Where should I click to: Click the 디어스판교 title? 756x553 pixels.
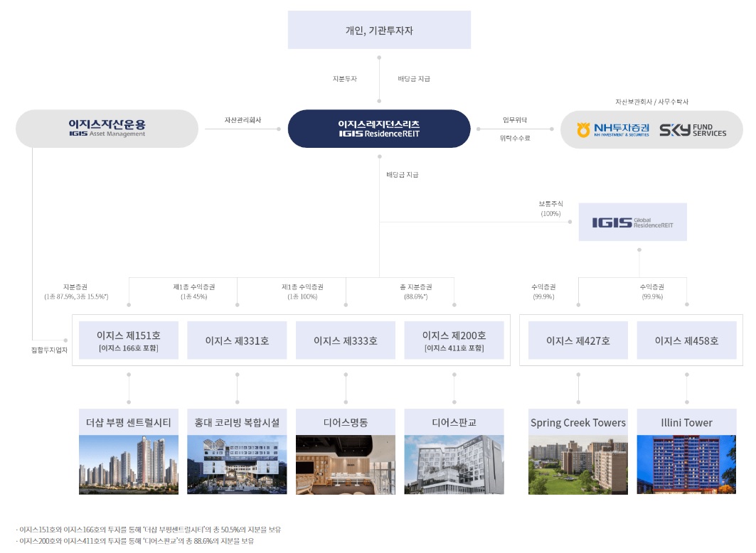[x=454, y=422]
